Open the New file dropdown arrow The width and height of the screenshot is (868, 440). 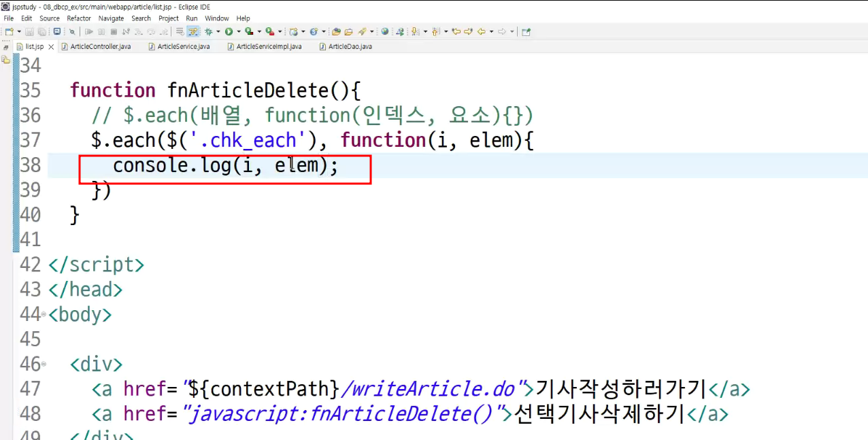pyautogui.click(x=19, y=31)
